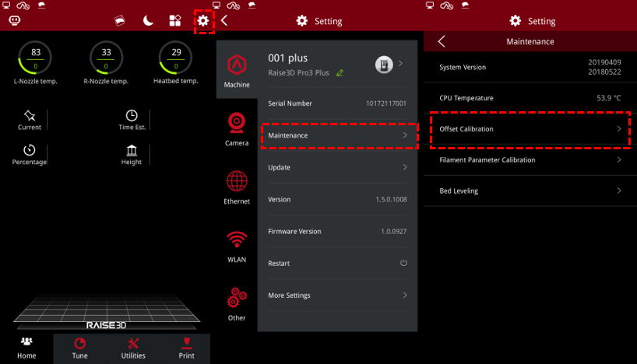Expand the Maintenance row
The height and width of the screenshot is (364, 637).
339,135
